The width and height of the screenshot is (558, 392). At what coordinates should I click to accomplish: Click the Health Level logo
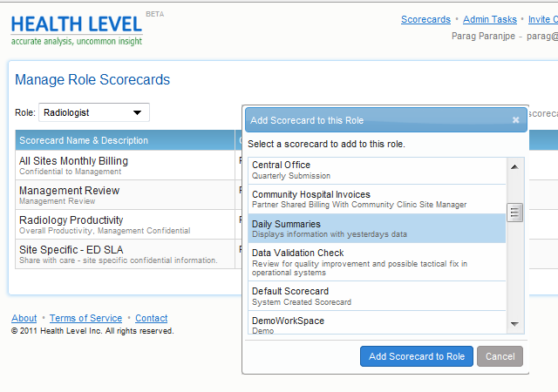[77, 28]
